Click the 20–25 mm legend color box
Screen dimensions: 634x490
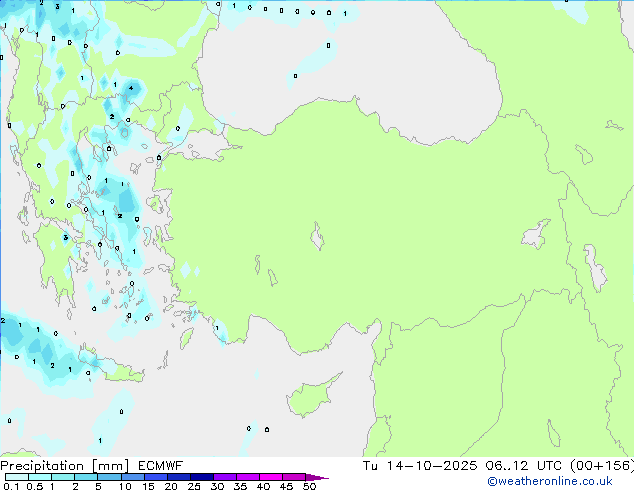coord(178,477)
